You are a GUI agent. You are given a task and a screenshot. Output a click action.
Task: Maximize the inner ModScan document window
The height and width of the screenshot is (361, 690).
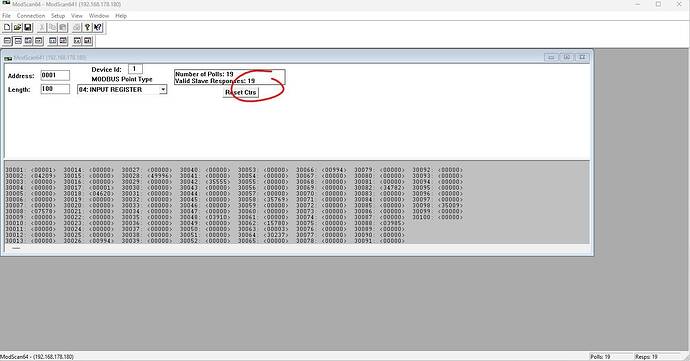[x=567, y=57]
